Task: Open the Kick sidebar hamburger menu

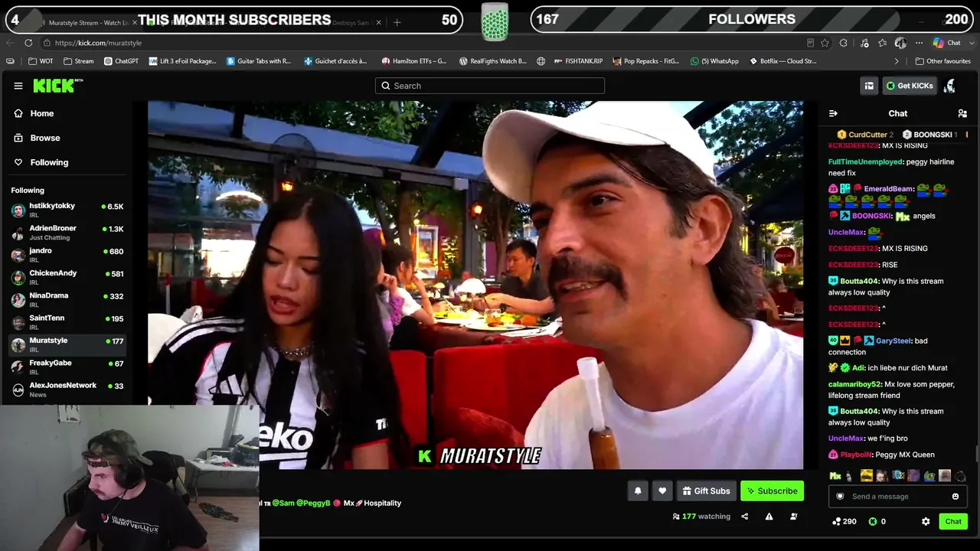Action: pos(18,86)
